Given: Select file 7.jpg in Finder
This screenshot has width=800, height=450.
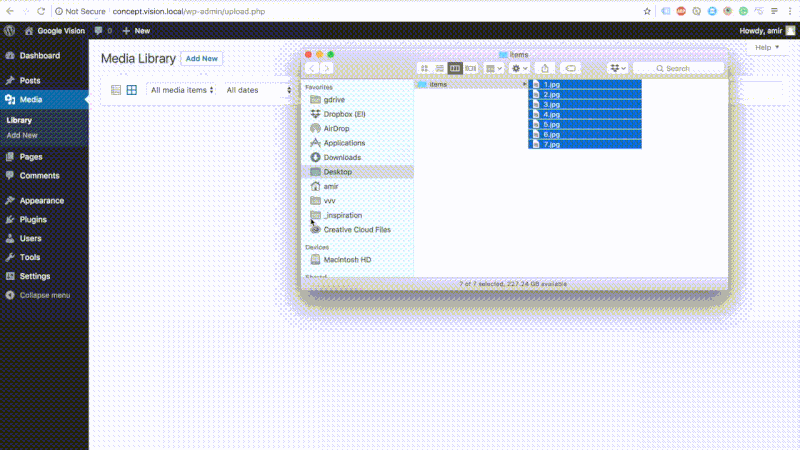Looking at the screenshot, I should 585,144.
